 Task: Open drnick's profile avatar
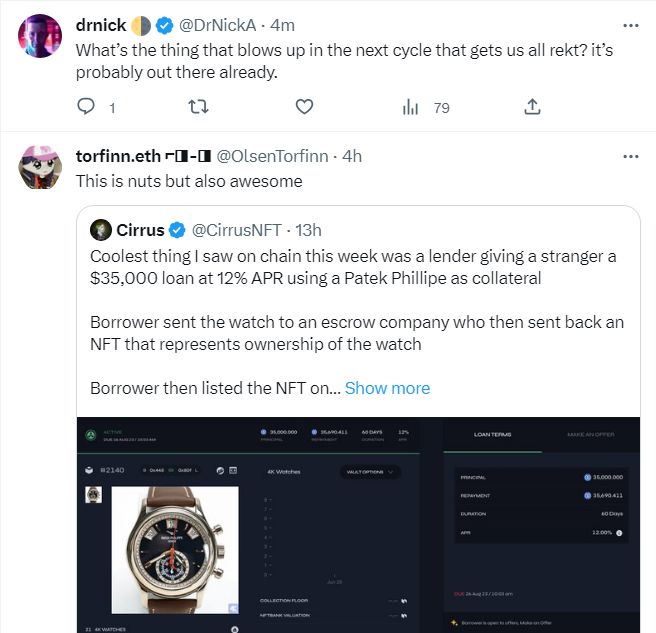point(41,35)
